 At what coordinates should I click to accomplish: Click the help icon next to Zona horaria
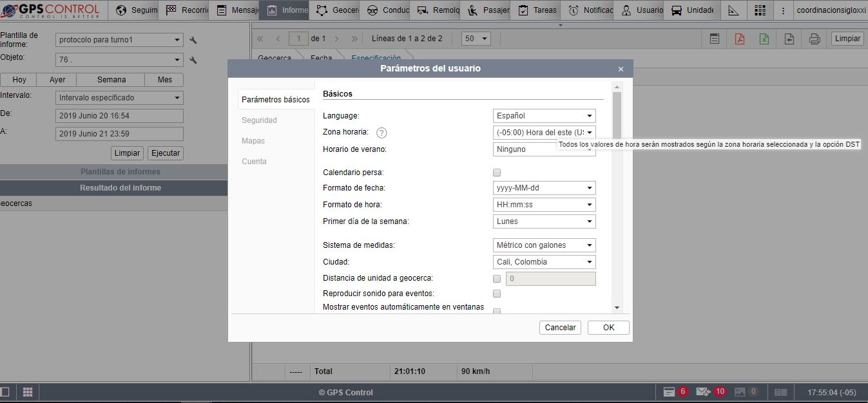tap(381, 133)
